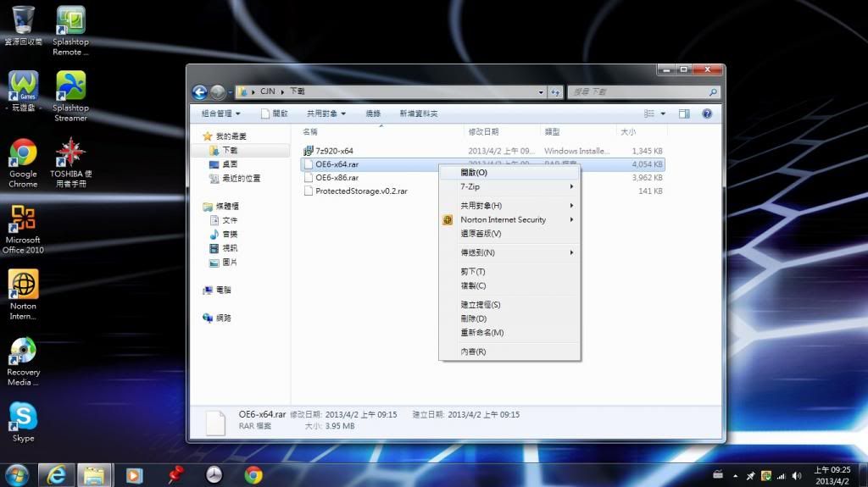Toggle the preview pane button
Viewport: 868px width, 487px height.
[x=684, y=113]
